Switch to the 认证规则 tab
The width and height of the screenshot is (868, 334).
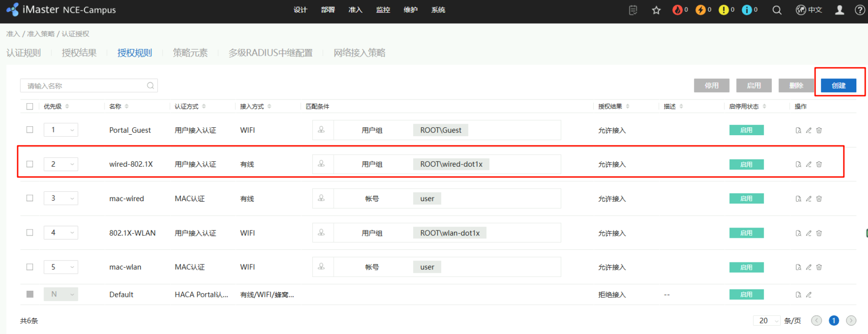pos(24,53)
